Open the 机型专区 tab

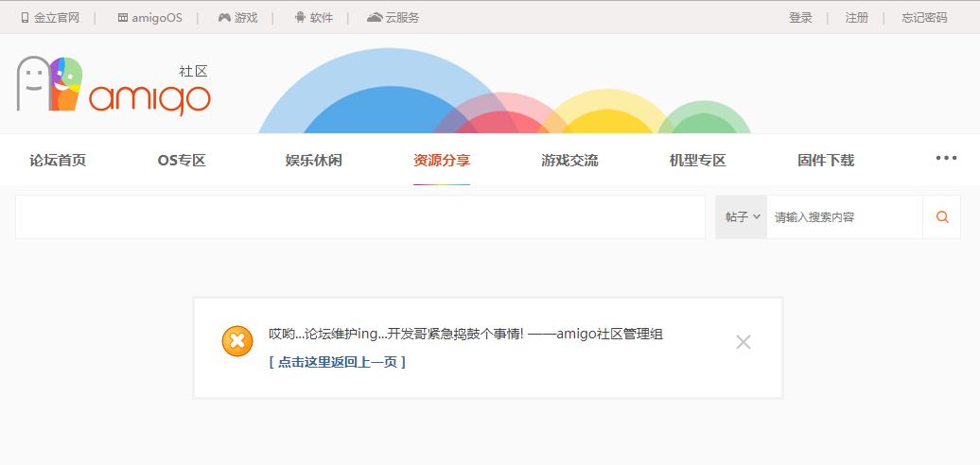click(x=697, y=161)
